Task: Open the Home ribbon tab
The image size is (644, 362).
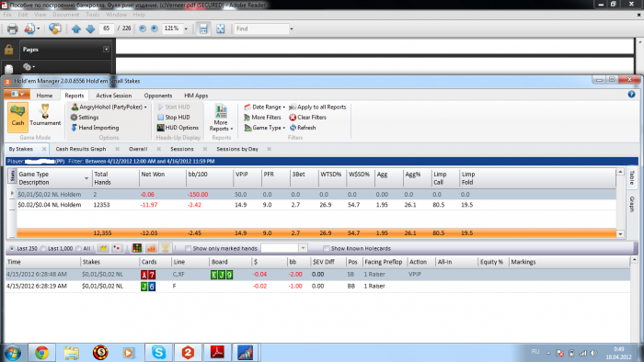Action: (44, 96)
